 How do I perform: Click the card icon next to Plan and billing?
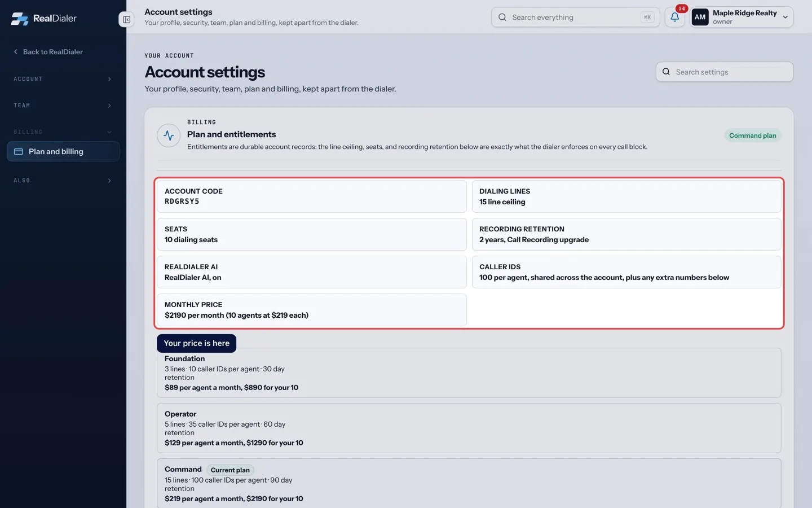coord(18,151)
